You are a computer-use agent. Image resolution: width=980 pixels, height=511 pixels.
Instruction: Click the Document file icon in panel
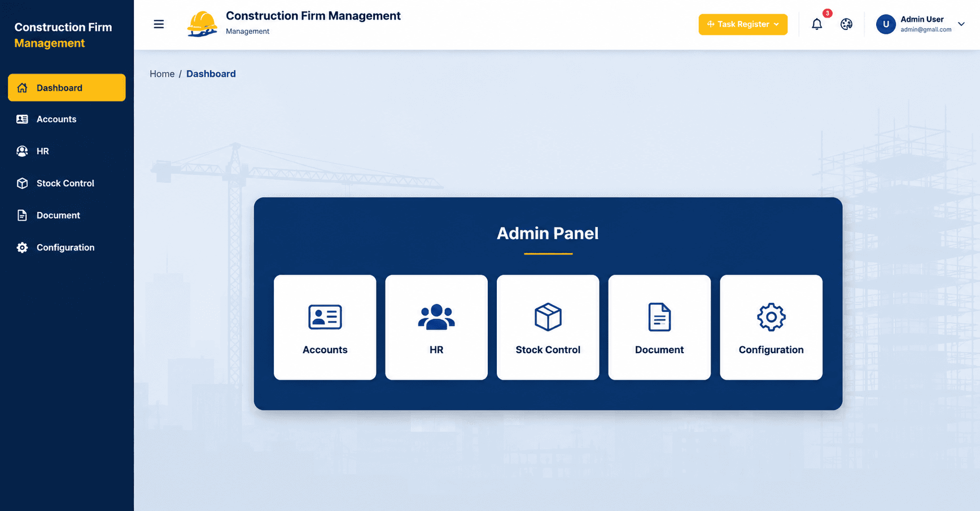click(659, 317)
